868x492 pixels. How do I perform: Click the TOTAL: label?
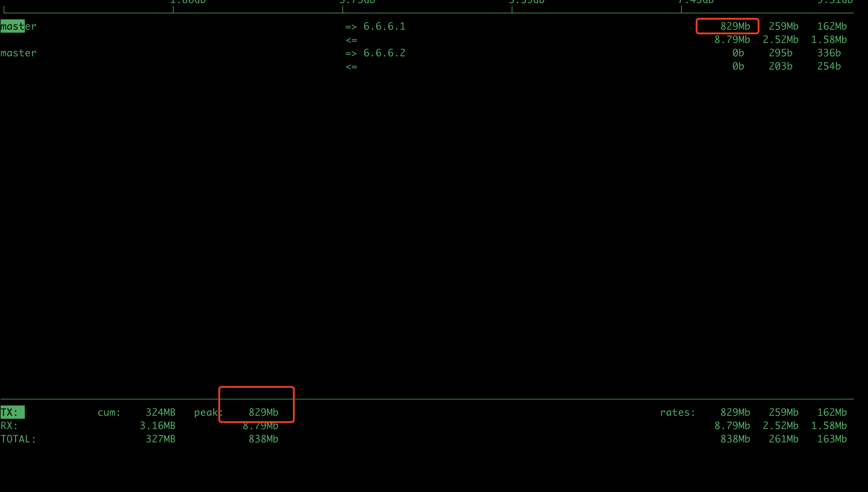point(18,439)
